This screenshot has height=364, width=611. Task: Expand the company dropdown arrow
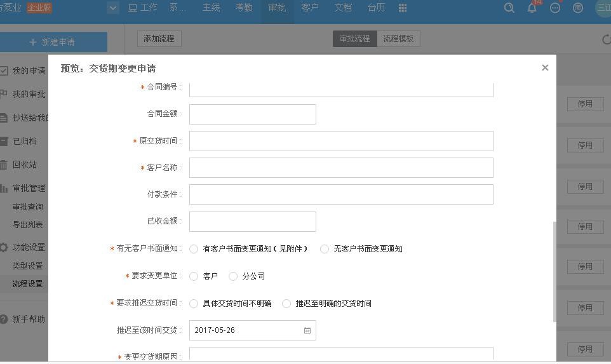click(x=113, y=8)
